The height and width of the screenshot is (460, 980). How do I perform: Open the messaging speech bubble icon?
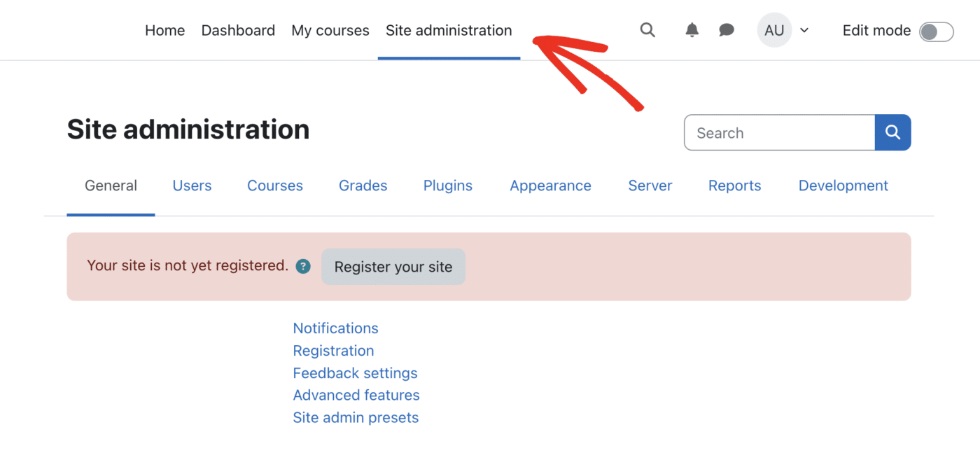pos(727,30)
